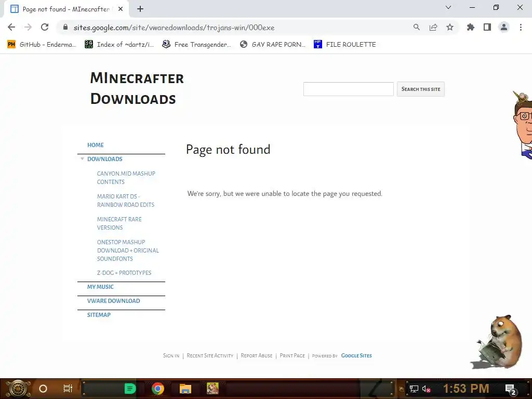Screen dimensions: 532x399
Task: Open Task View on taskbar
Action: tap(68, 389)
